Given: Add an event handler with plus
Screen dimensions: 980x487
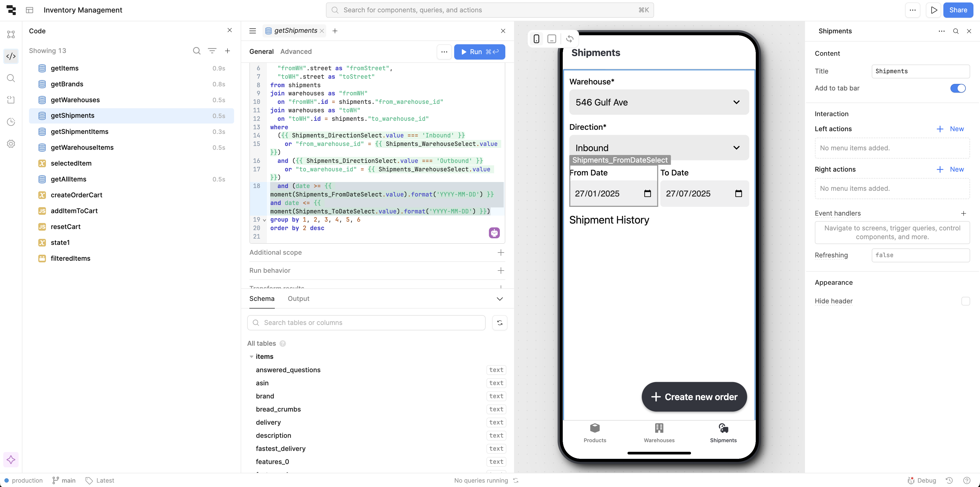Looking at the screenshot, I should [964, 214].
